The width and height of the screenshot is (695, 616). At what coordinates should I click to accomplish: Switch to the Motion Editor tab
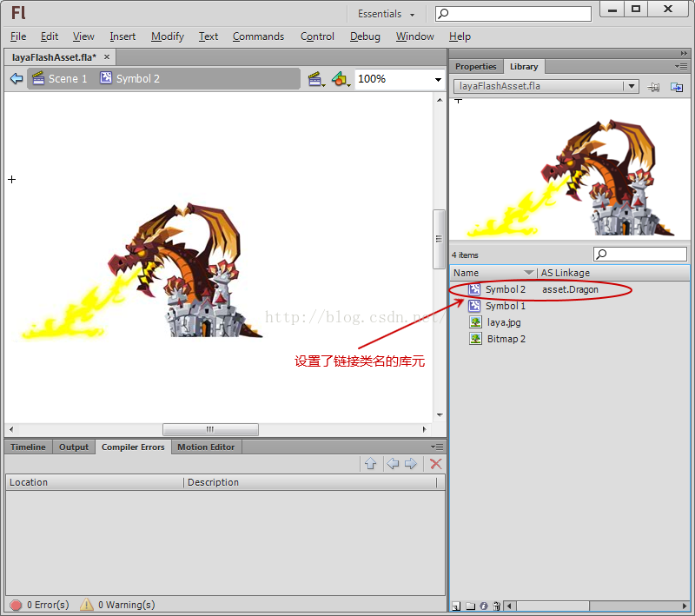(206, 447)
